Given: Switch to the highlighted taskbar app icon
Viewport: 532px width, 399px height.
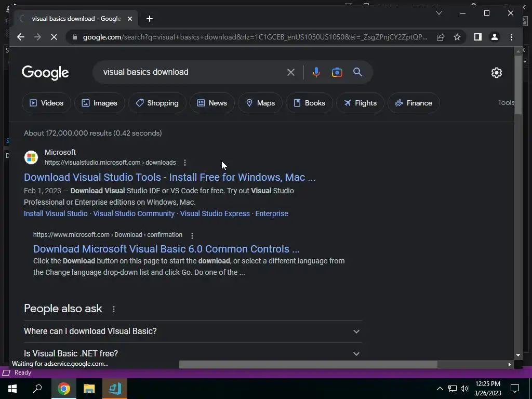Looking at the screenshot, I should coord(115,389).
